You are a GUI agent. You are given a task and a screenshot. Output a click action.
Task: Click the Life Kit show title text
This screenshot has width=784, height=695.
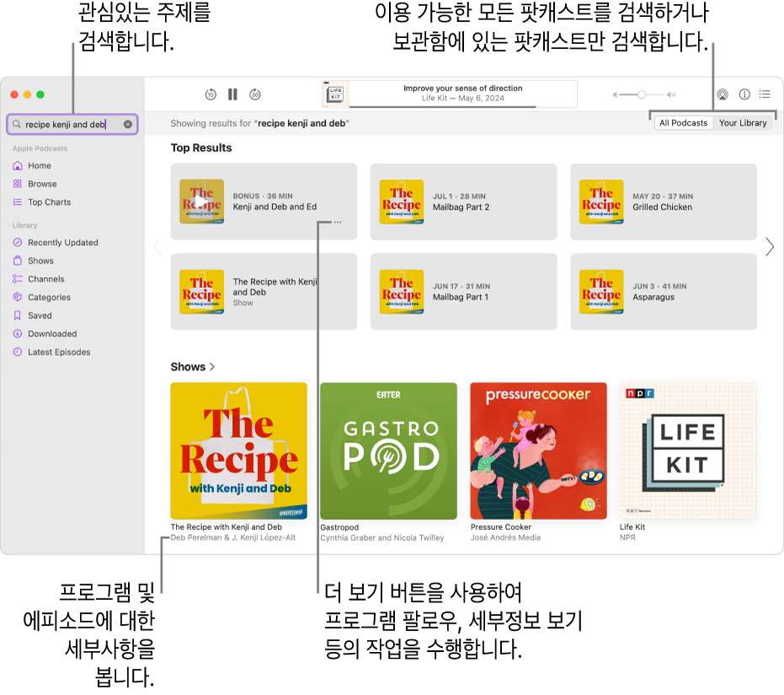(632, 527)
